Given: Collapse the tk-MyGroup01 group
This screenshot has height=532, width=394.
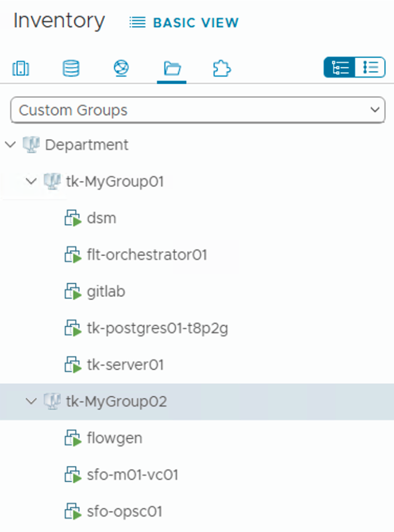Looking at the screenshot, I should [x=31, y=181].
